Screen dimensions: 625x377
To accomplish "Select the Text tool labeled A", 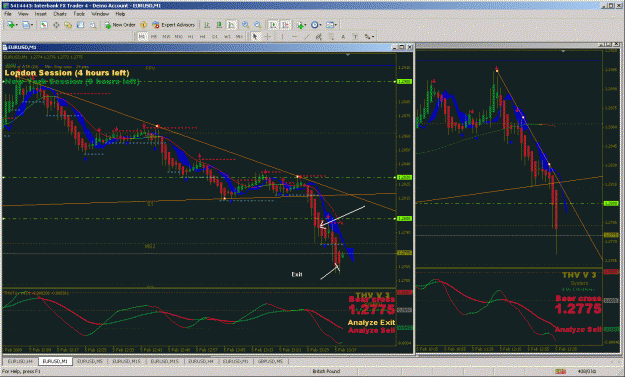I will point(343,37).
